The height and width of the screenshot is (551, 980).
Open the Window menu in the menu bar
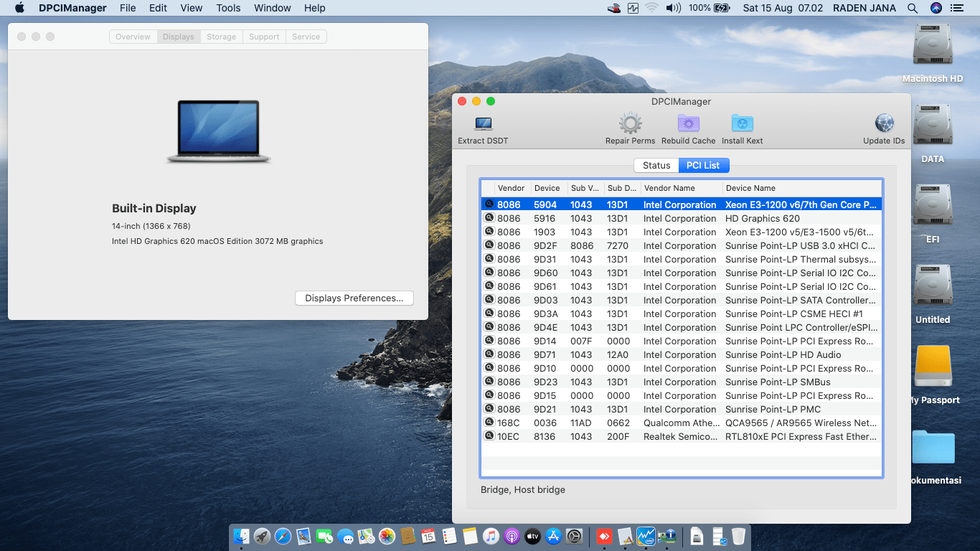pyautogui.click(x=272, y=8)
